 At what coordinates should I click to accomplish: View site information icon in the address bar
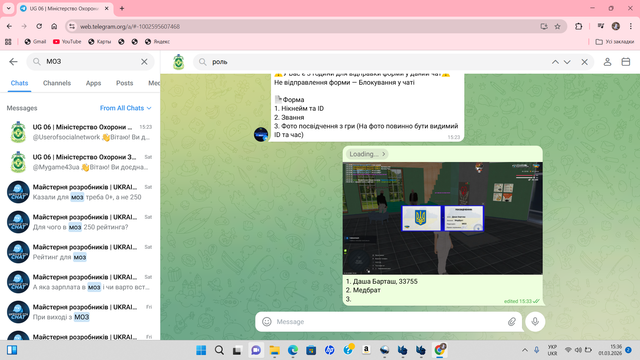click(72, 26)
